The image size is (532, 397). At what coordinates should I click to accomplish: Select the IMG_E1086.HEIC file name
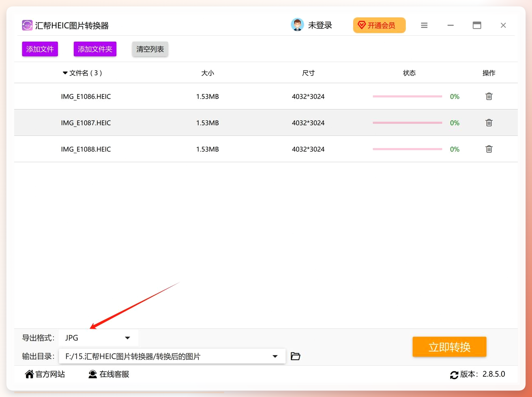pyautogui.click(x=86, y=97)
